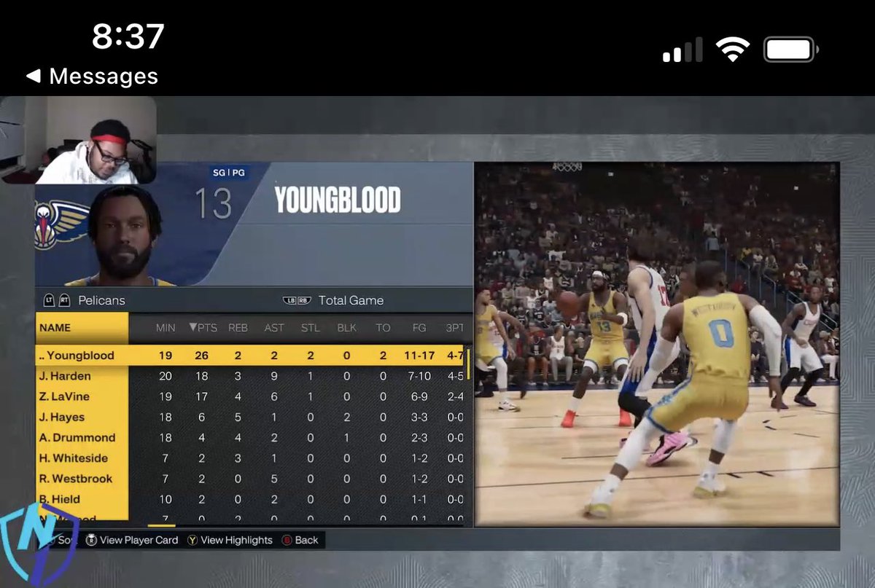Click Youngblood's 11-17 field goal value

click(x=419, y=356)
